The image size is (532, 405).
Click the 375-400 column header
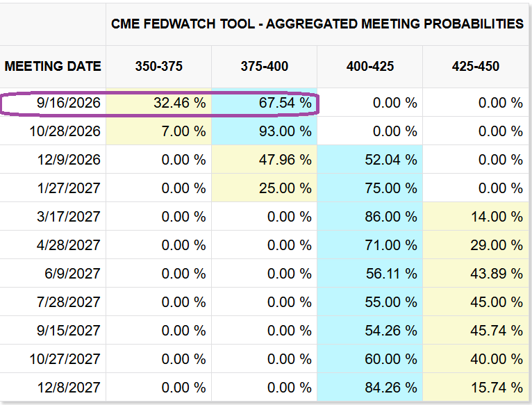point(265,66)
